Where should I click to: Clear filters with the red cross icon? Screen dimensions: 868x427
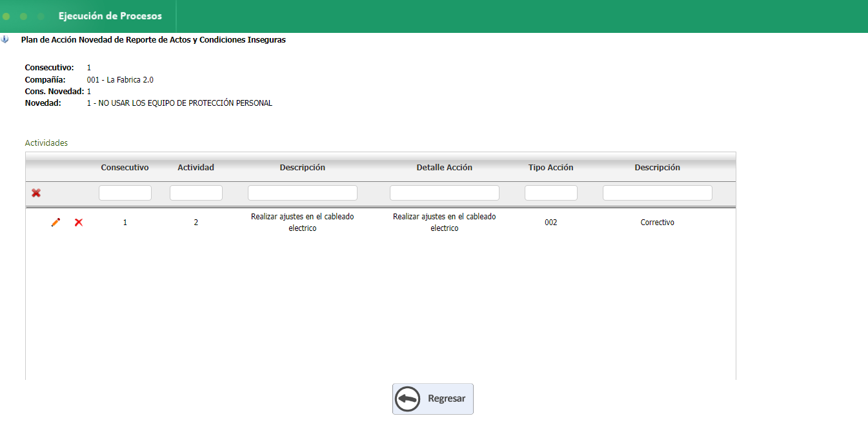pyautogui.click(x=36, y=193)
